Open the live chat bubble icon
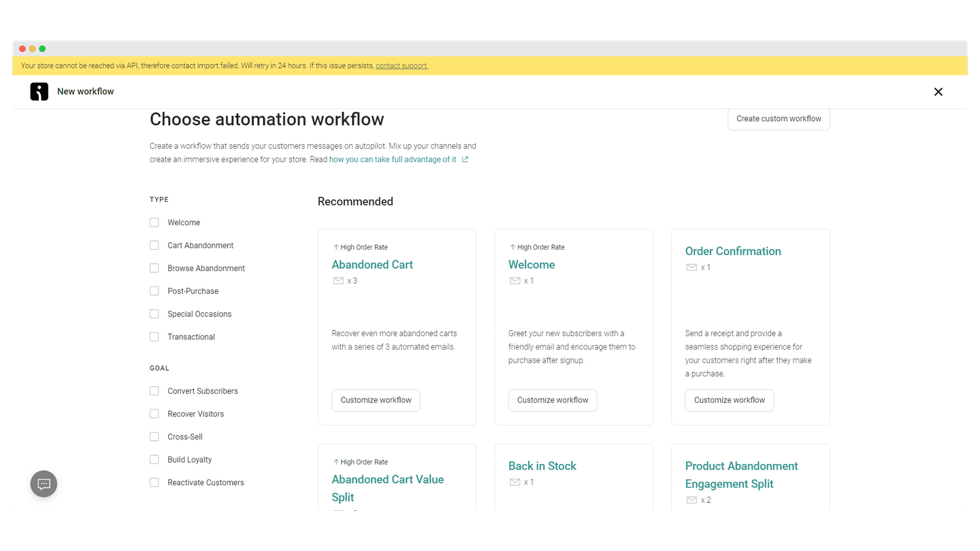Screen dimensions: 980x551 coord(44,484)
